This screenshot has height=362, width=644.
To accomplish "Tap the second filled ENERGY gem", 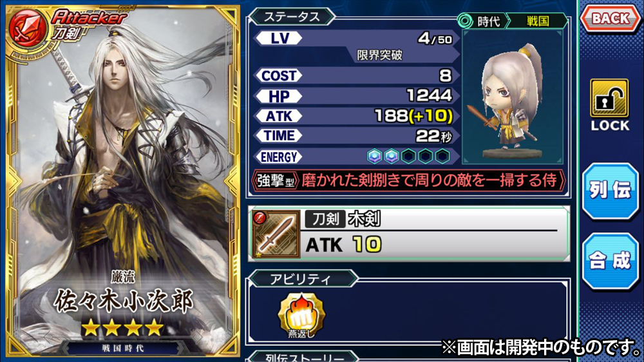I will [x=392, y=156].
